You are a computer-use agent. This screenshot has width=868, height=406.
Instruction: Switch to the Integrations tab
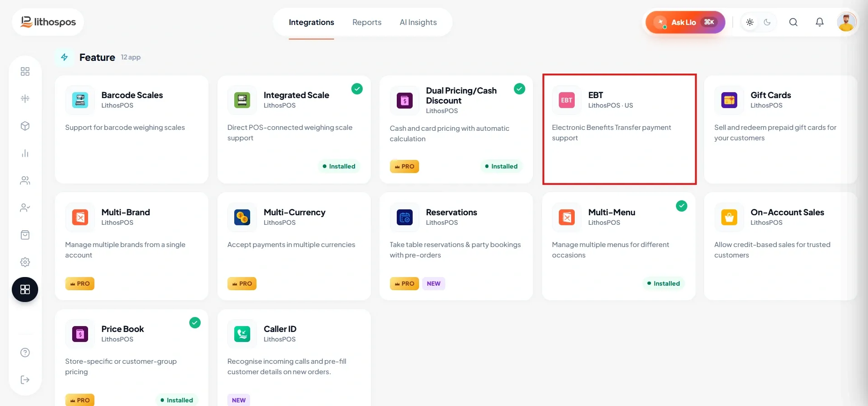pyautogui.click(x=311, y=22)
